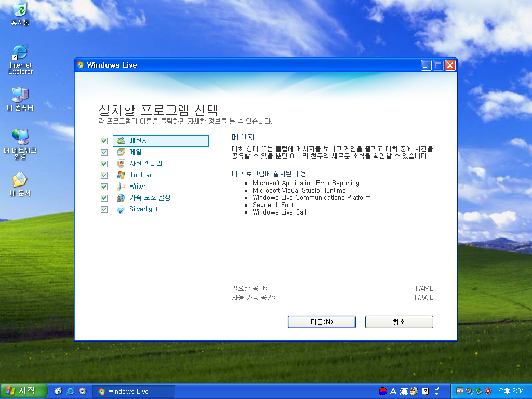
Task: Minimize the Windows Live window
Action: [x=426, y=65]
